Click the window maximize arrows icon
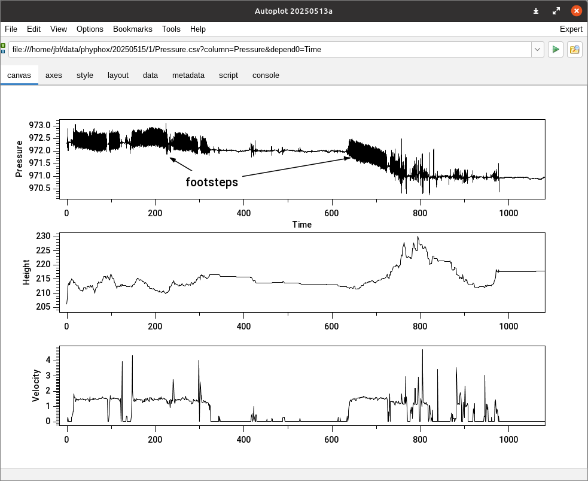Viewport: 588px width, 481px height. pos(556,11)
